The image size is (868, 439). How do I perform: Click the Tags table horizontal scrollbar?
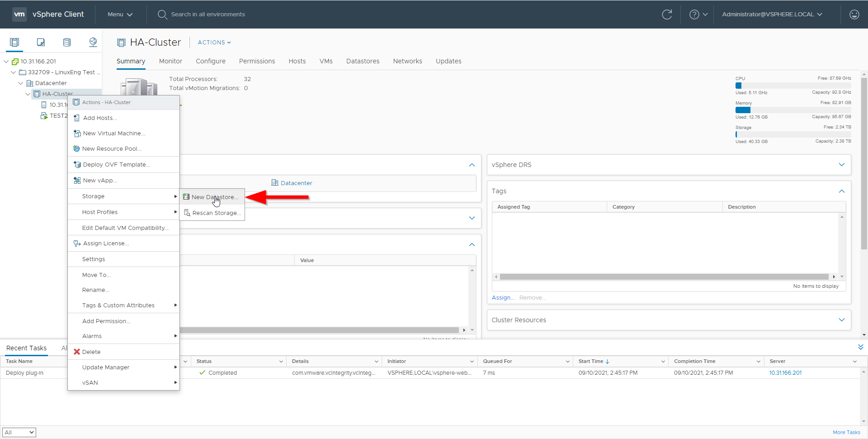point(664,277)
